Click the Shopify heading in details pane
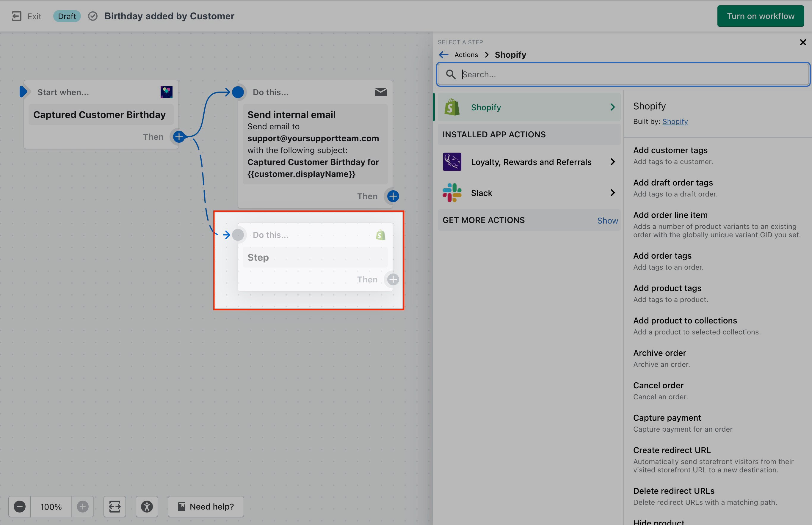 [x=649, y=106]
